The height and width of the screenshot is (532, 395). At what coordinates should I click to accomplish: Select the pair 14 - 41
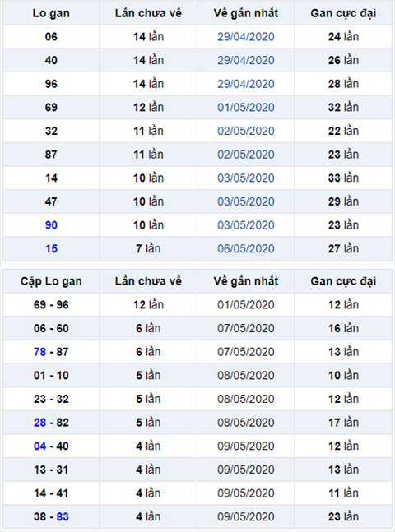[x=51, y=493]
